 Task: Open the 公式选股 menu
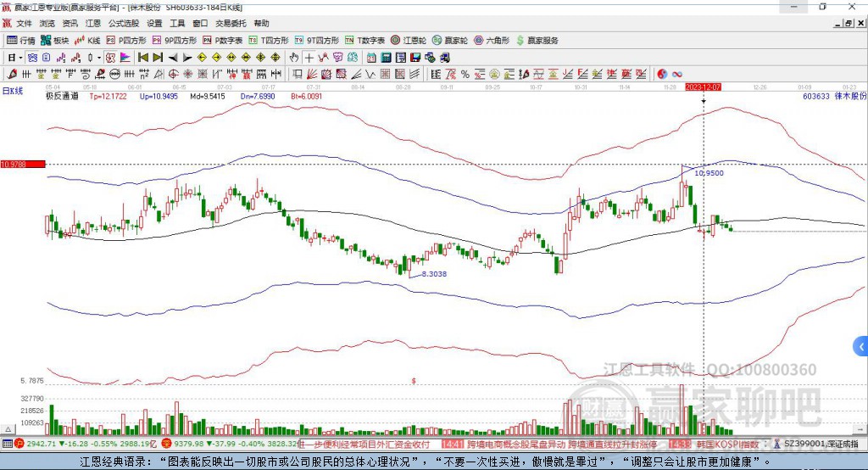(124, 23)
